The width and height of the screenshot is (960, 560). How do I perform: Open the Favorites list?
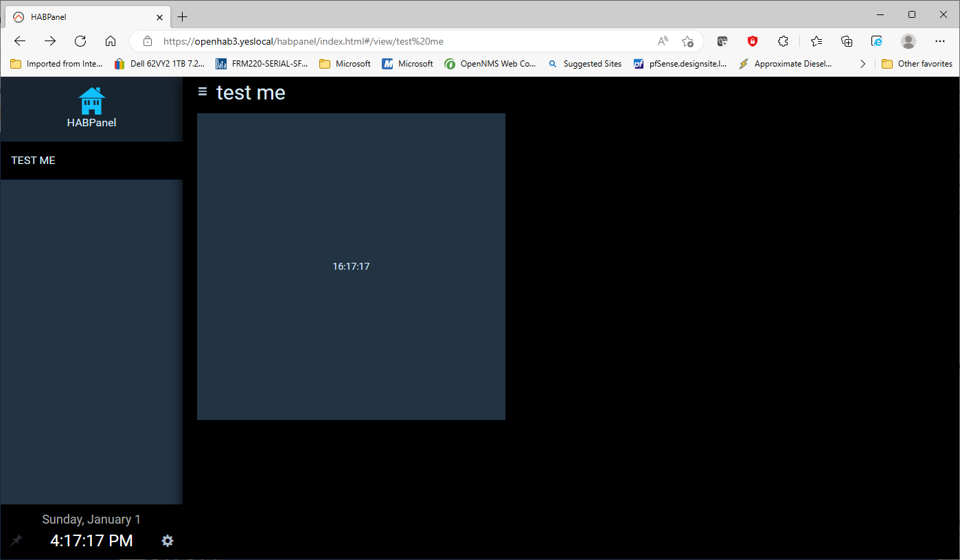[816, 41]
